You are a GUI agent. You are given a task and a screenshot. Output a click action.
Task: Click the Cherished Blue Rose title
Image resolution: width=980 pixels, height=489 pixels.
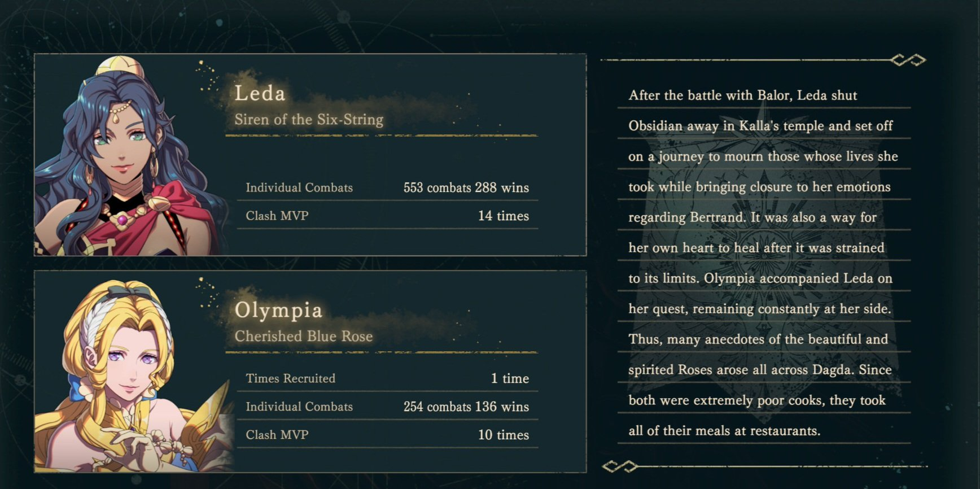(304, 336)
